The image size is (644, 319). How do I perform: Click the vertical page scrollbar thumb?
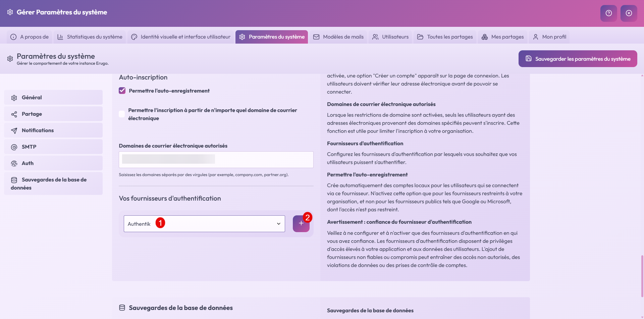point(642,276)
